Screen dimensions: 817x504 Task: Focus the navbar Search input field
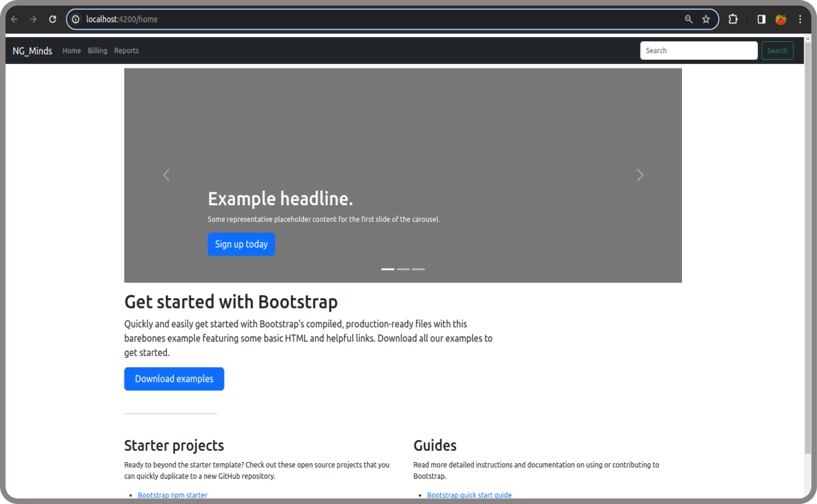pos(699,51)
